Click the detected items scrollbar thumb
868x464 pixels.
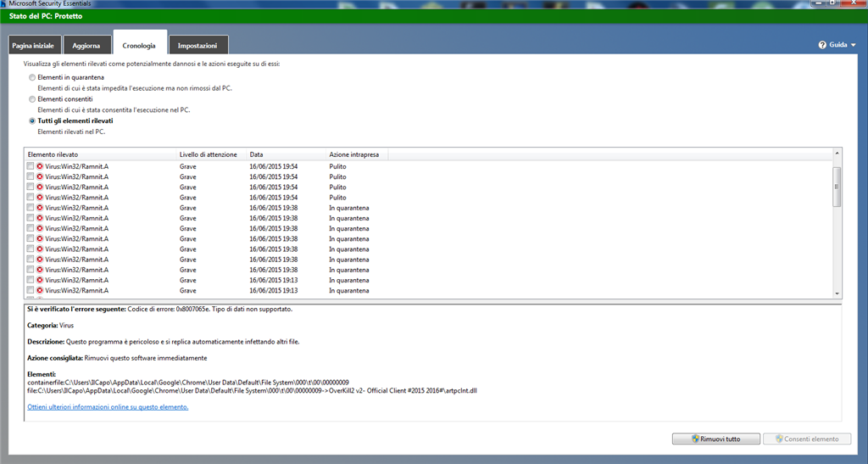[x=837, y=187]
